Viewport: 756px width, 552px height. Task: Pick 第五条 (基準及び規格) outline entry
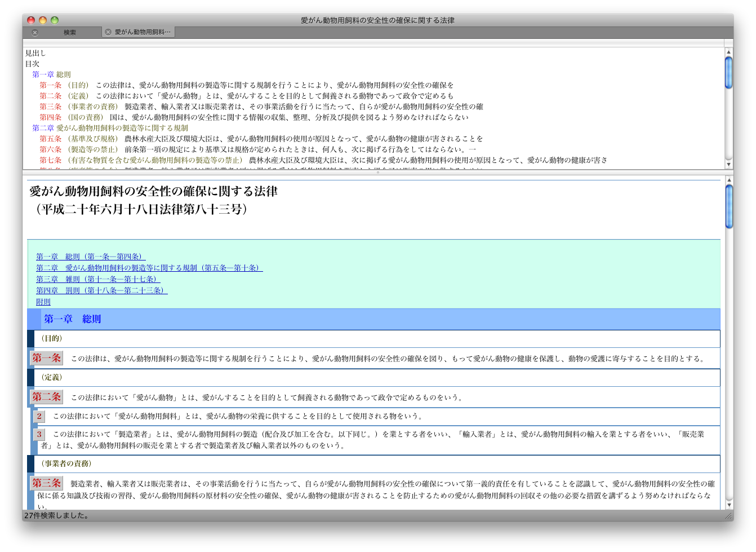click(x=78, y=139)
